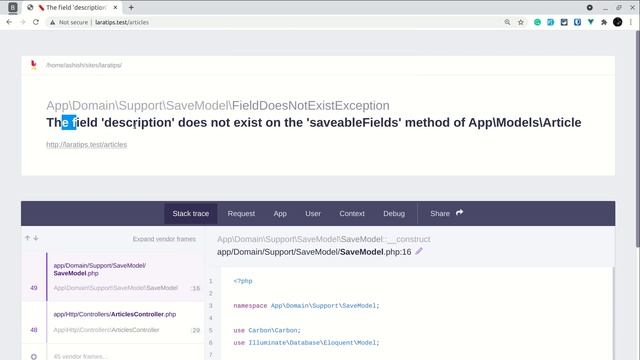This screenshot has width=640, height=360.
Task: Open the green circular extension icon
Action: coord(537,22)
